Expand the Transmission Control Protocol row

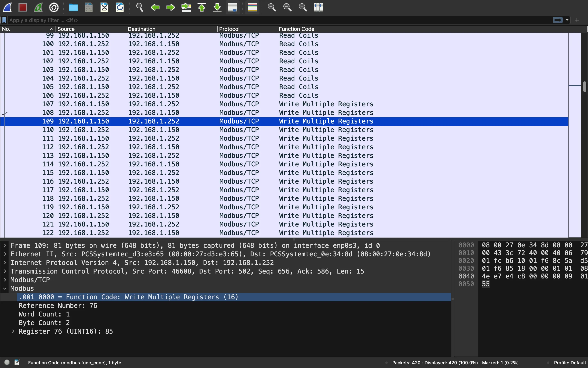[x=5, y=271]
